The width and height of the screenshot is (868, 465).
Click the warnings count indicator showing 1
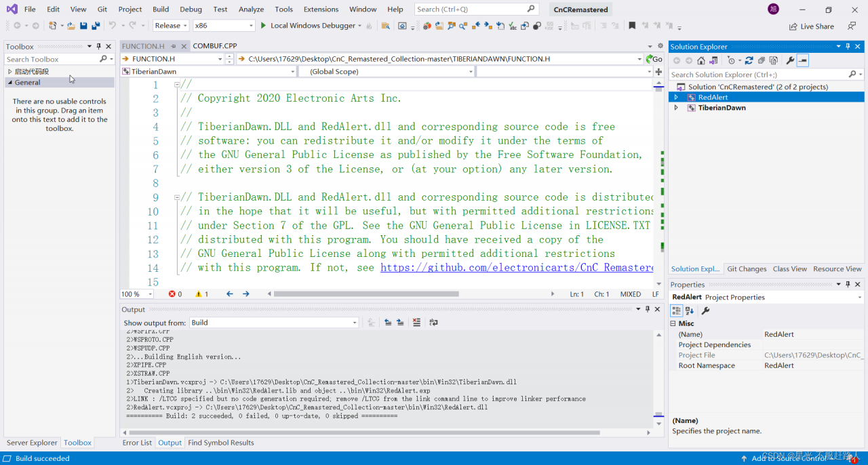tap(201, 294)
